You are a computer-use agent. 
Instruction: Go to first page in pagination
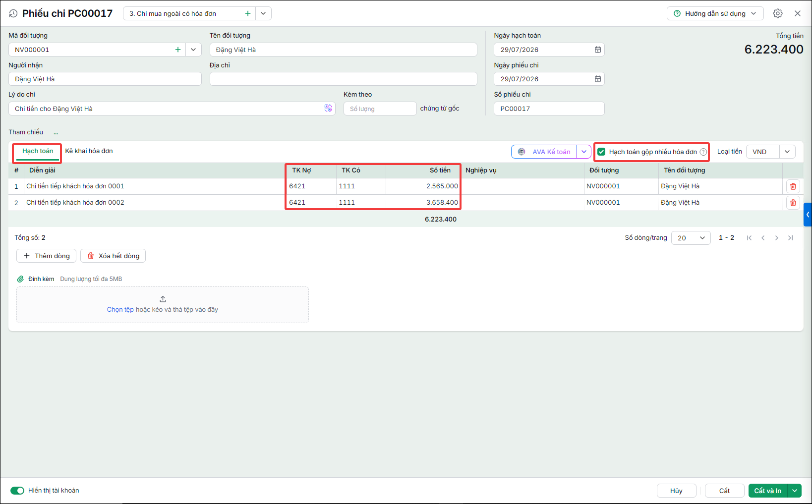click(x=749, y=238)
